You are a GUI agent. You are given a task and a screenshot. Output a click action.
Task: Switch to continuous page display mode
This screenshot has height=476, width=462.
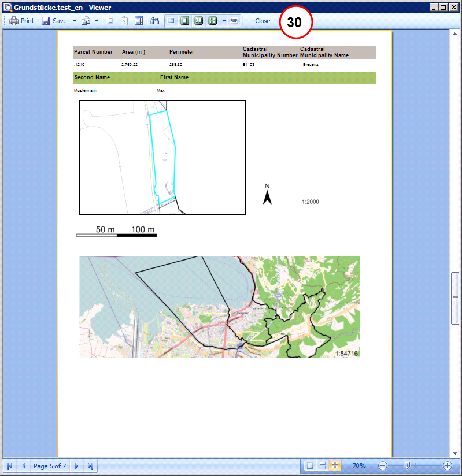click(323, 466)
